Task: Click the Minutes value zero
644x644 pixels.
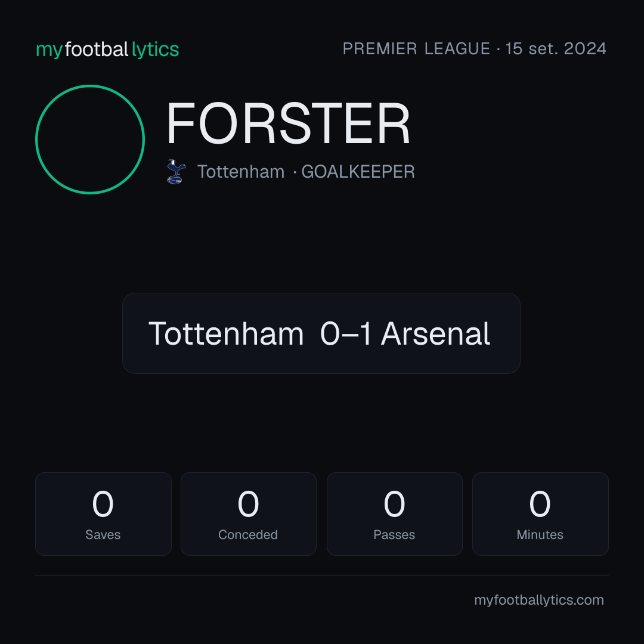Action: tap(540, 504)
